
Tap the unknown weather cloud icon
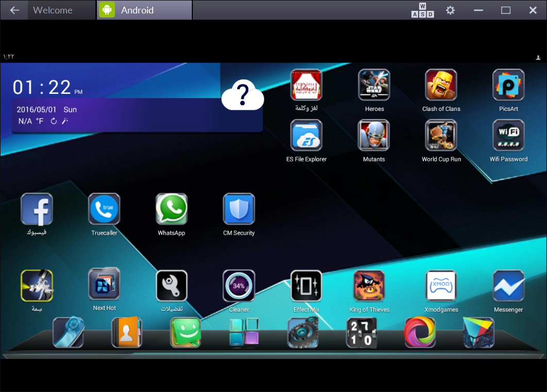(242, 94)
